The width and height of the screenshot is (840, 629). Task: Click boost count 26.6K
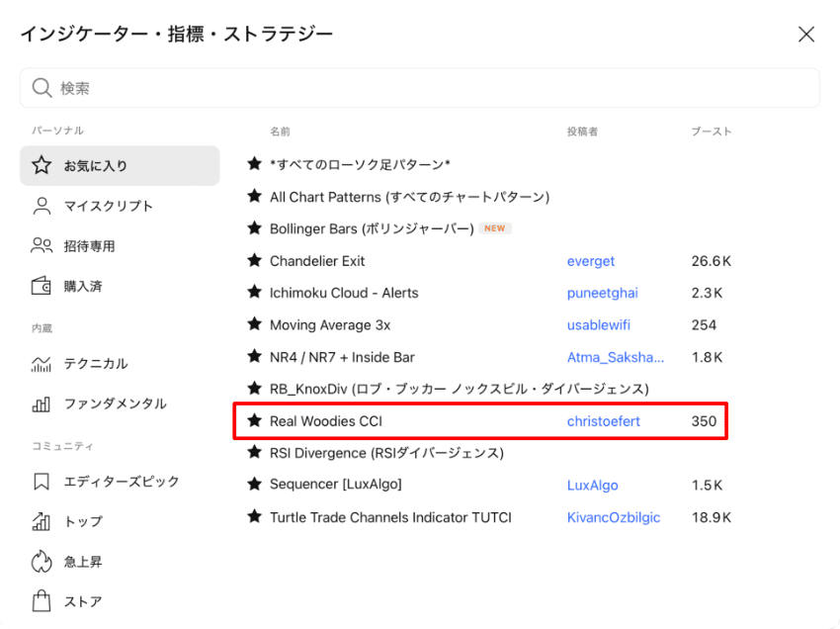click(711, 261)
